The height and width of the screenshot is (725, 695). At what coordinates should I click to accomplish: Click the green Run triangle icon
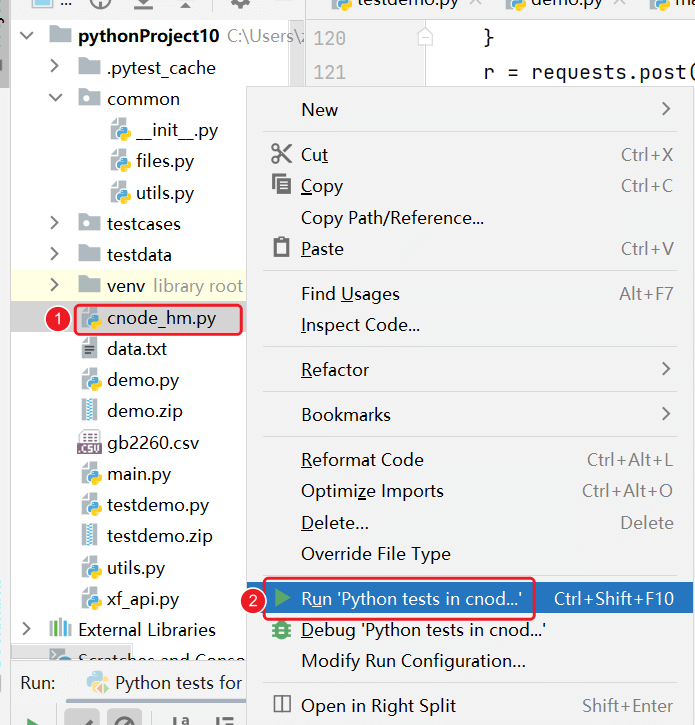[x=282, y=597]
